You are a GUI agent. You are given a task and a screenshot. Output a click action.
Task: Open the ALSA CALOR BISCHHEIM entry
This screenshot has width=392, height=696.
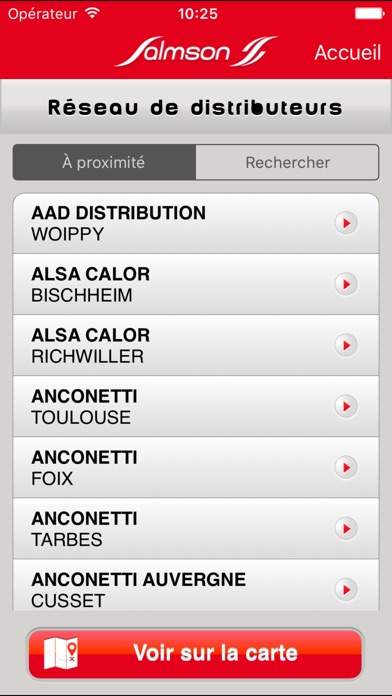pos(196,284)
